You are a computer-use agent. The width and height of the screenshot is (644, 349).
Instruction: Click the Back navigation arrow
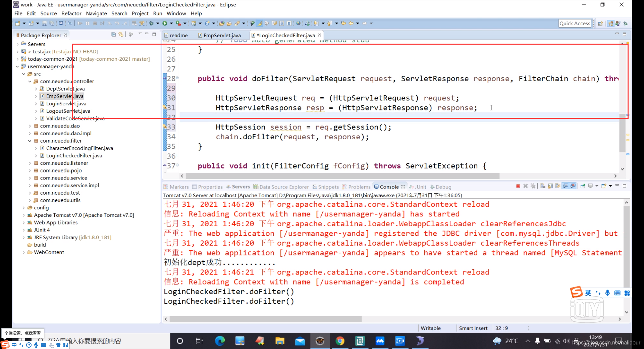[351, 23]
